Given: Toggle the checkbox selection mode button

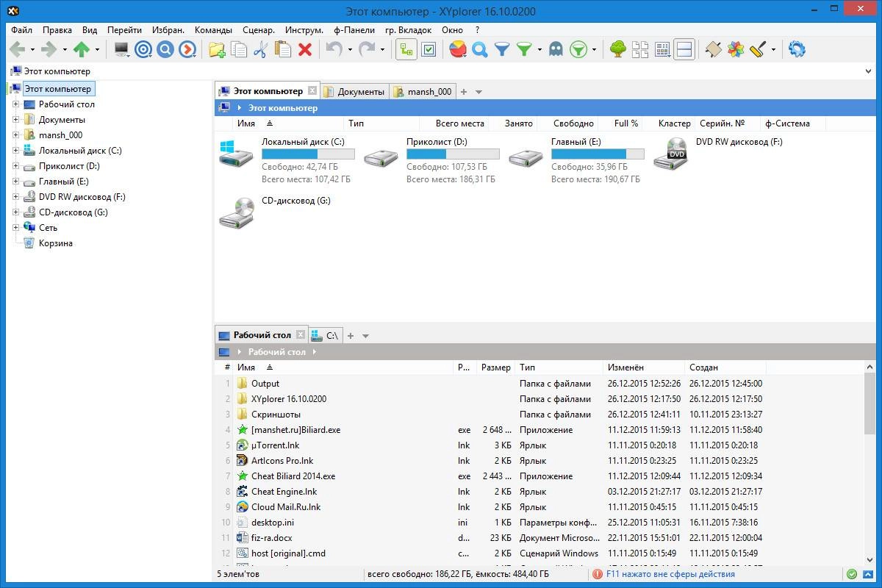Looking at the screenshot, I should point(429,49).
